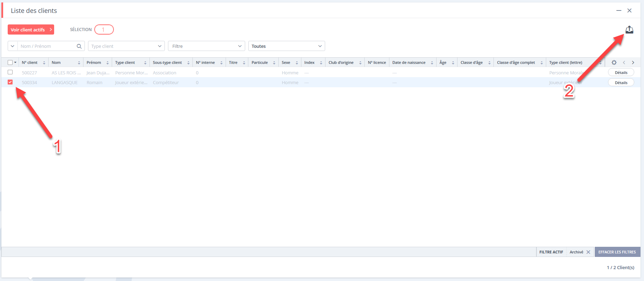Screen dimensions: 644x281
Task: Sort by Date de naissance column
Action: tap(432, 63)
